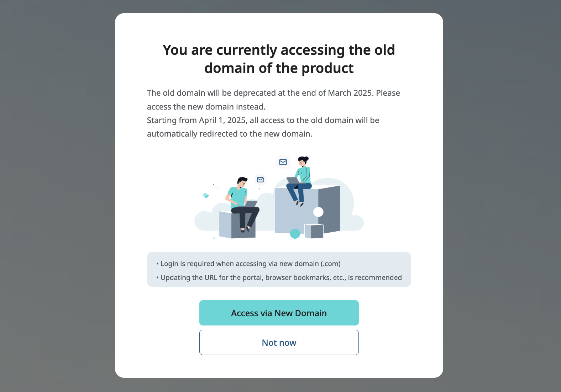Dismiss the dialog with Not now
Image resolution: width=561 pixels, height=392 pixels.
[279, 342]
